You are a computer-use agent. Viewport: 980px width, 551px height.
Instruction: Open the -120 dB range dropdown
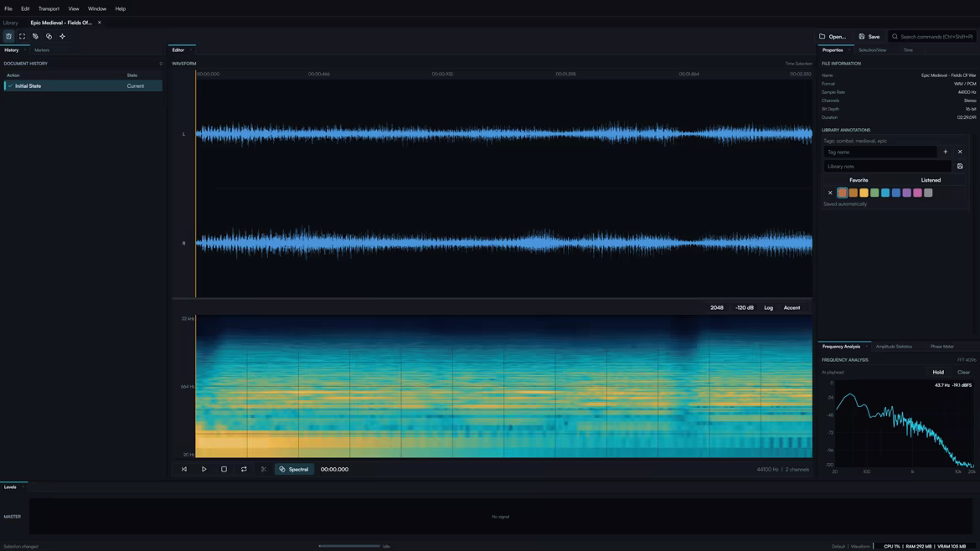coord(745,307)
